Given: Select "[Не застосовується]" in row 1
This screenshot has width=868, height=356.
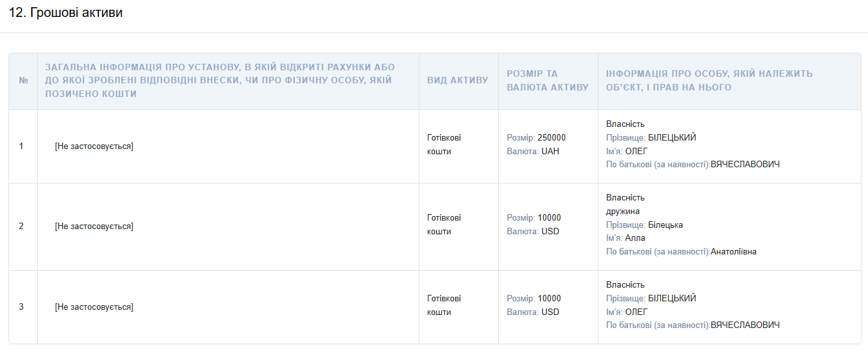Looking at the screenshot, I should tap(94, 146).
